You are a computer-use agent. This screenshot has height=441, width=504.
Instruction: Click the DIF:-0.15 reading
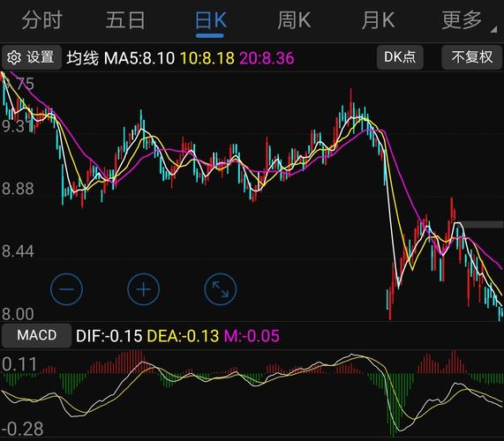tap(109, 336)
